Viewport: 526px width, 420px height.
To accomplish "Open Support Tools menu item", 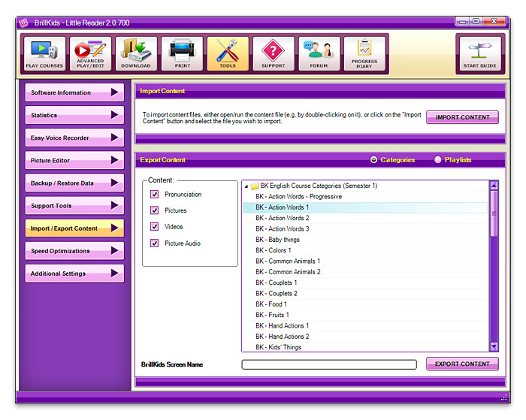I will pyautogui.click(x=74, y=205).
